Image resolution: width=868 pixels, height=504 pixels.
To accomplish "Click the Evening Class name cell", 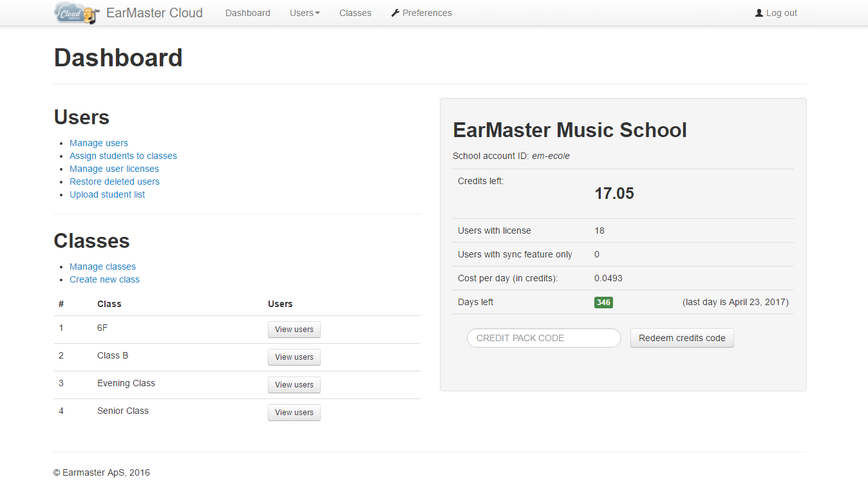I will 126,383.
